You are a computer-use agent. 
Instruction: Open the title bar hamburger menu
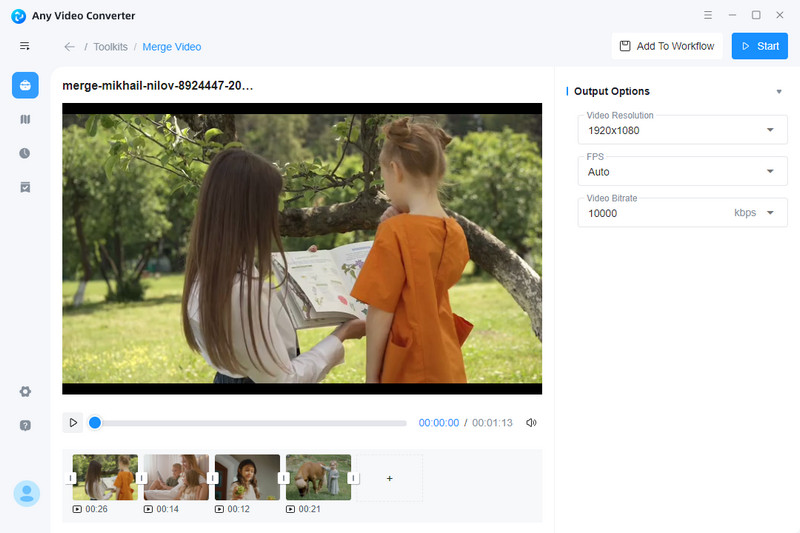(x=708, y=15)
